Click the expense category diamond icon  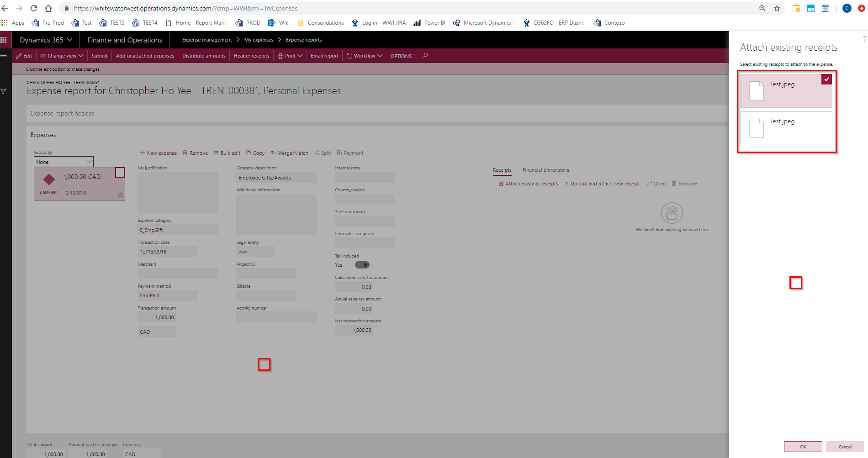[49, 179]
